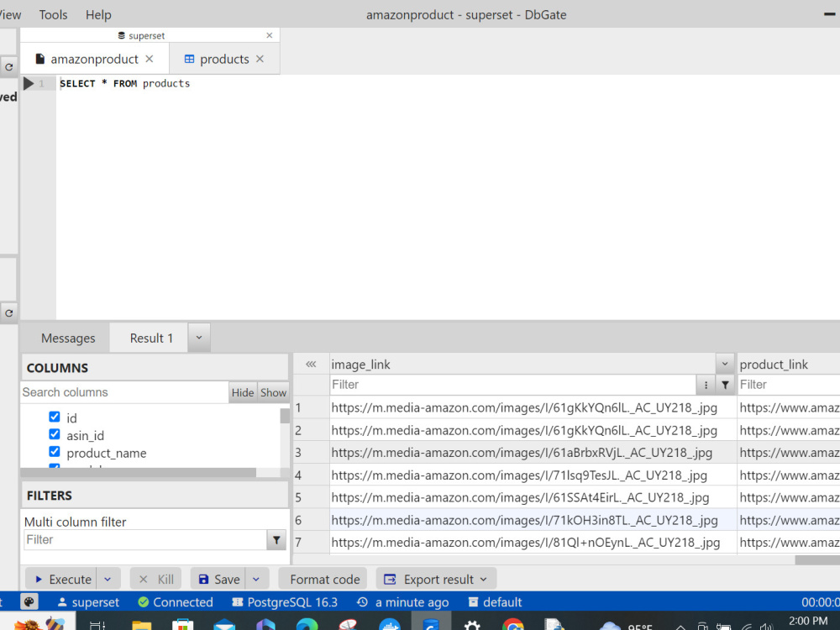Click the image_link filter funnel icon
The height and width of the screenshot is (630, 840).
[x=725, y=386]
